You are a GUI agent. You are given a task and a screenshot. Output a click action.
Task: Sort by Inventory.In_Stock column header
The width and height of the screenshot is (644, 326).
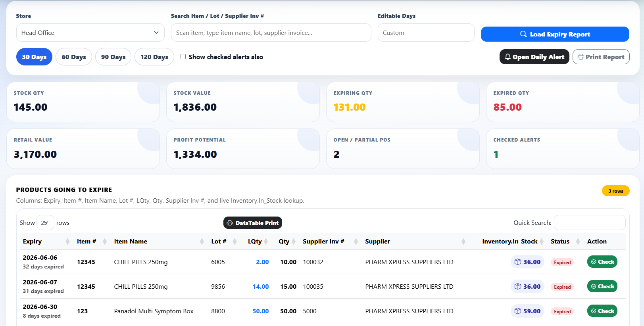pos(509,242)
